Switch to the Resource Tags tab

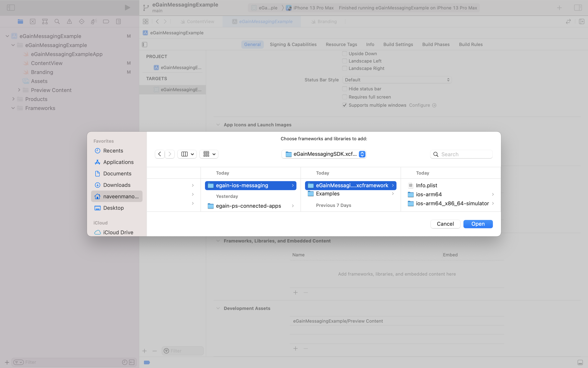tap(341, 45)
